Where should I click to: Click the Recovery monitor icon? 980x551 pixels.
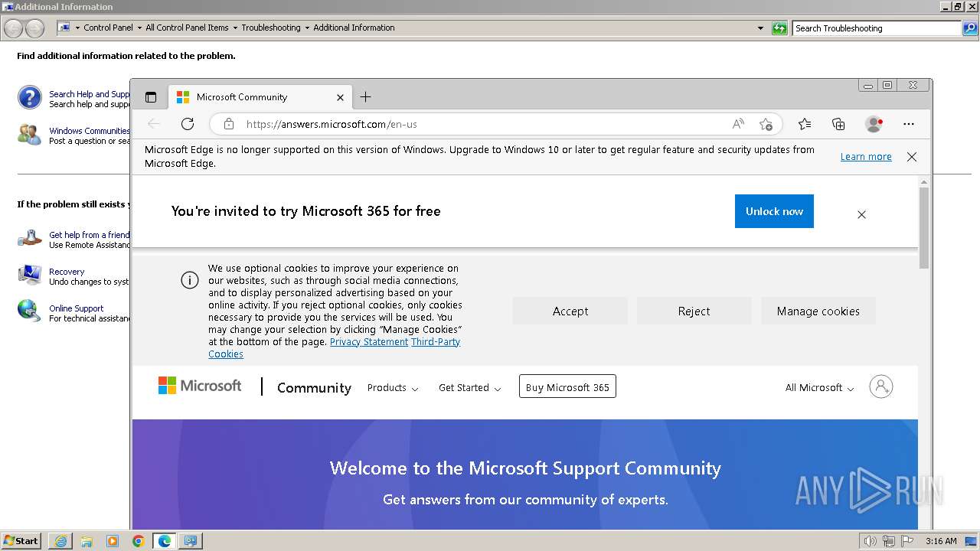point(30,275)
